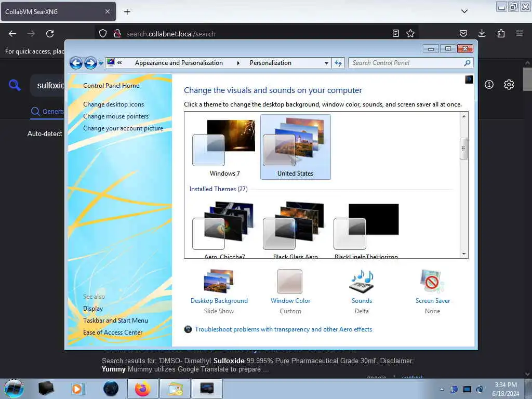Open Firefox from the taskbar

(x=143, y=389)
